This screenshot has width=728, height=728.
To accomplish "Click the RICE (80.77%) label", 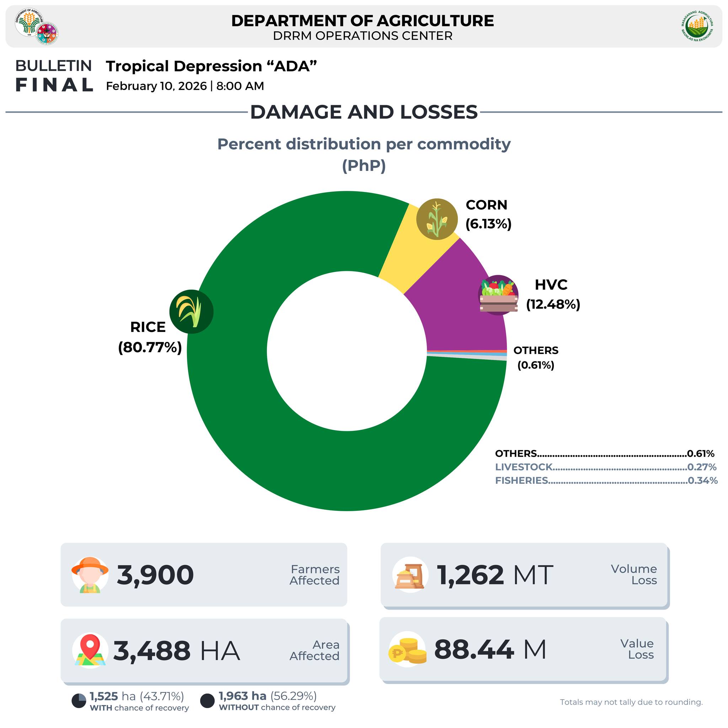I will (x=150, y=337).
